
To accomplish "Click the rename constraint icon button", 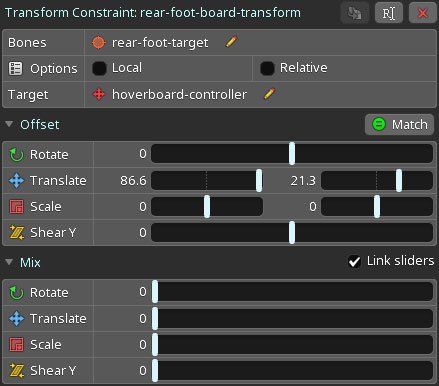I will (x=389, y=13).
